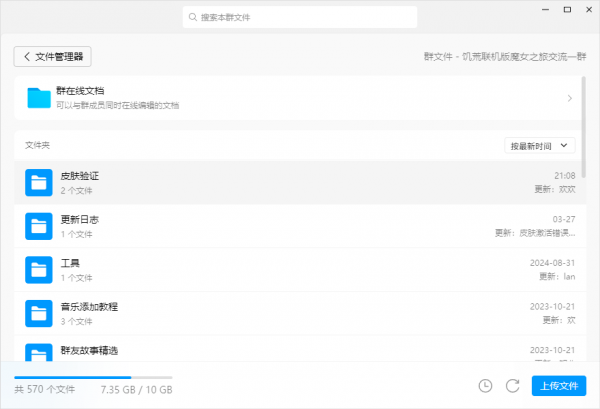Open the 音乐添加教程 folder icon
Image resolution: width=600 pixels, height=409 pixels.
click(x=39, y=313)
